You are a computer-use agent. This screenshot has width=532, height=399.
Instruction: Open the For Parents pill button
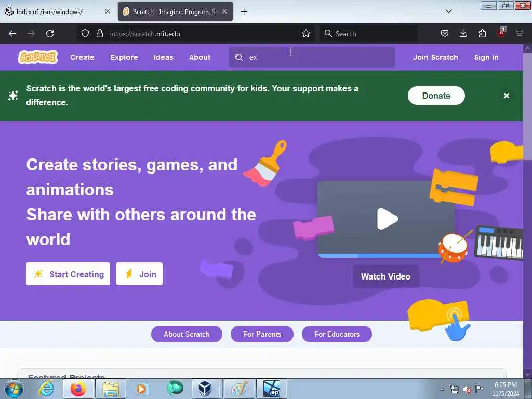pos(262,334)
